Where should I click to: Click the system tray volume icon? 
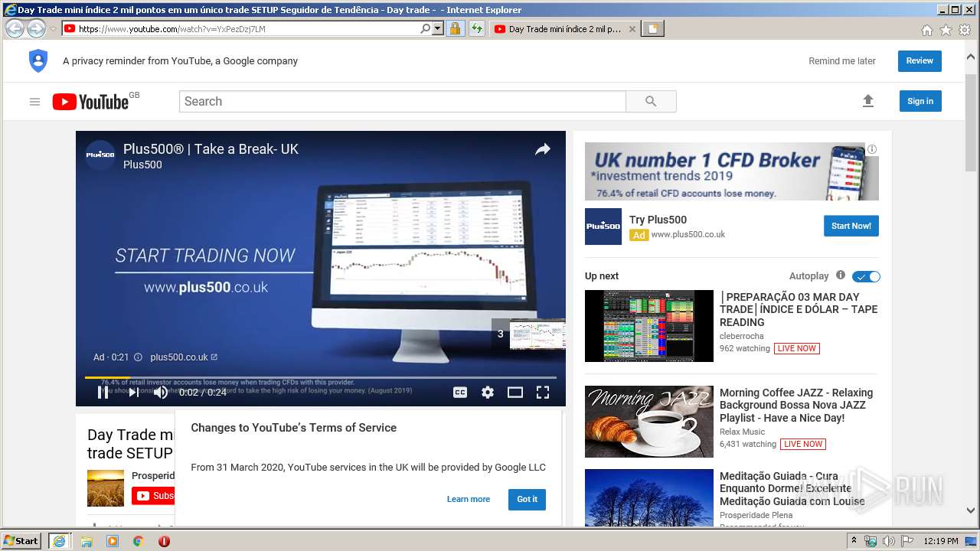coord(889,541)
